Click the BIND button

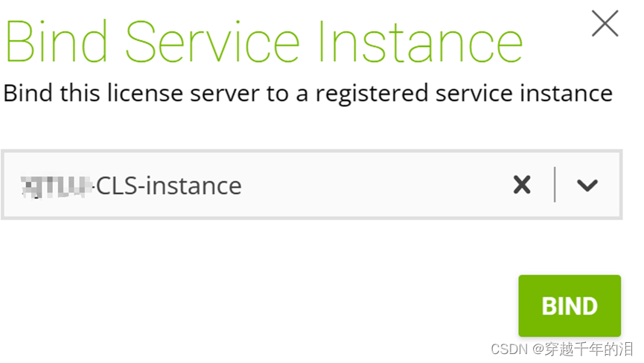click(570, 306)
